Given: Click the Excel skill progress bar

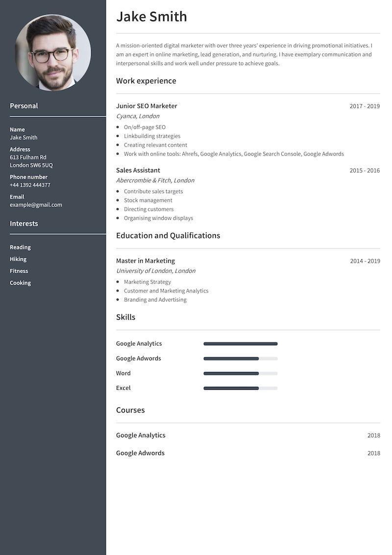Looking at the screenshot, I should 241,388.
